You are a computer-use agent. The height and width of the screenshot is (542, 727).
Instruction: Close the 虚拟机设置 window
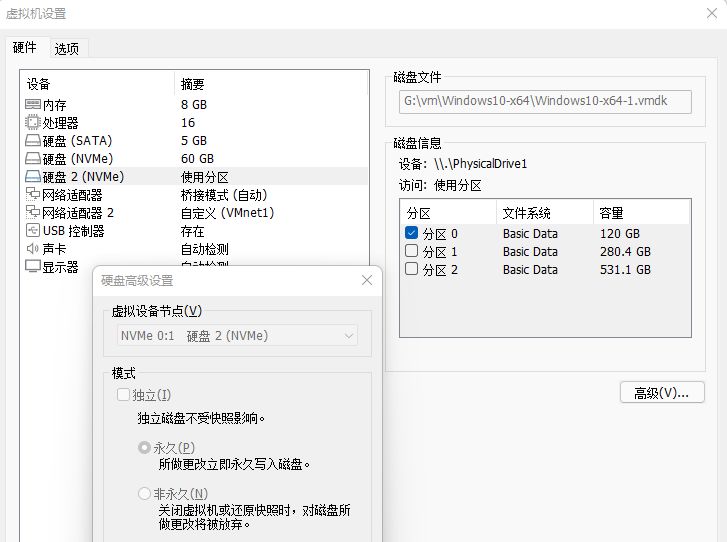point(712,13)
